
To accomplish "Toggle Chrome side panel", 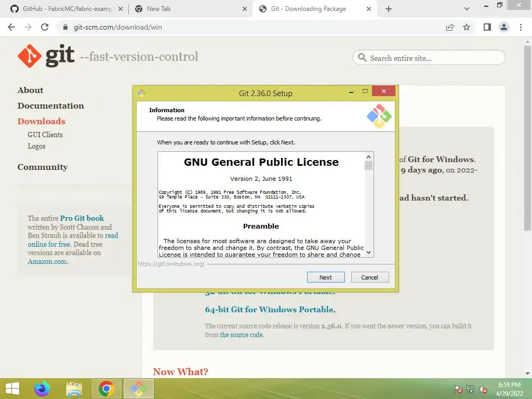I will pyautogui.click(x=487, y=27).
